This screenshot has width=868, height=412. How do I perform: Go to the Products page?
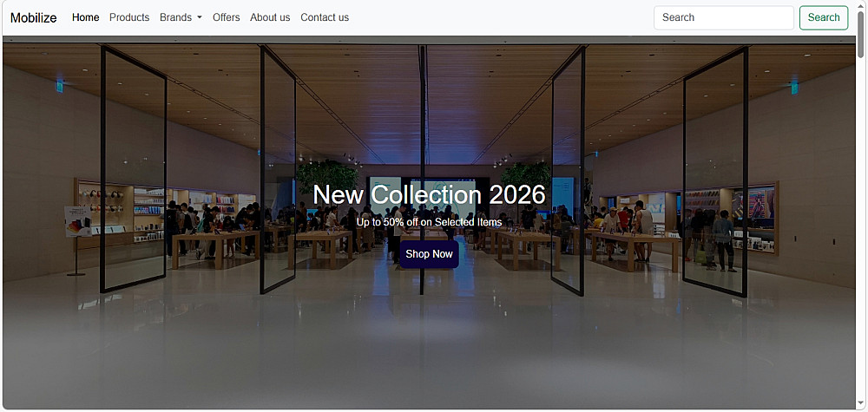[x=129, y=17]
